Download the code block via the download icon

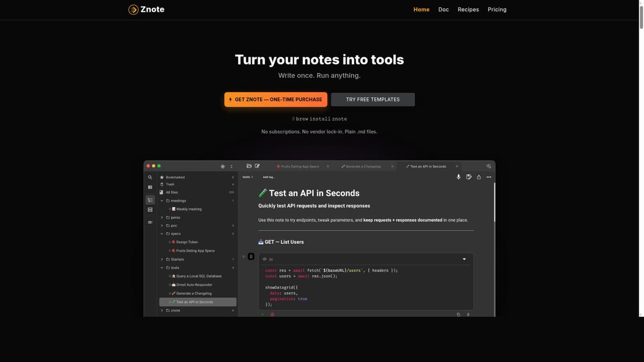(467, 314)
